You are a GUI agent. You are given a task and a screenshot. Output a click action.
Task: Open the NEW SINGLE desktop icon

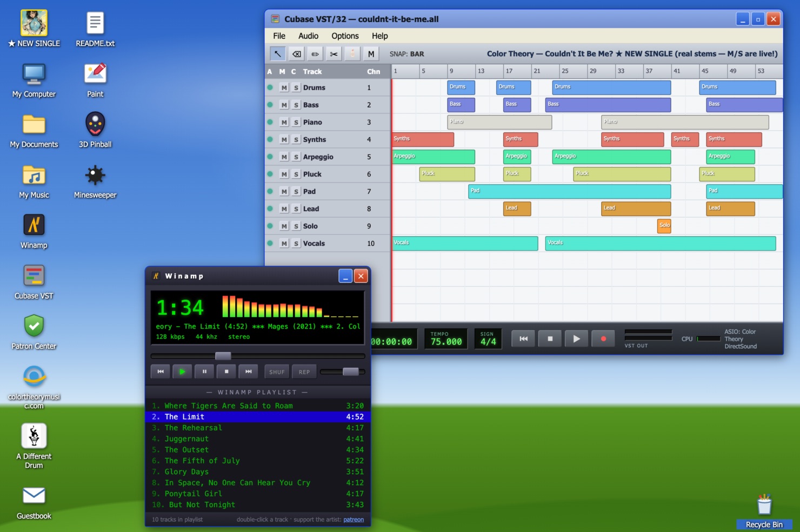coord(34,29)
